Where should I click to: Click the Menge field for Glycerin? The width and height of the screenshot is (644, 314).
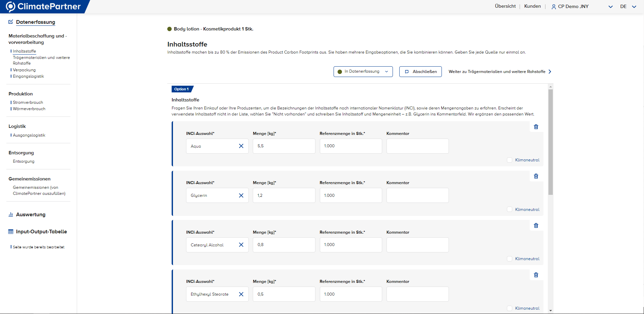click(284, 195)
